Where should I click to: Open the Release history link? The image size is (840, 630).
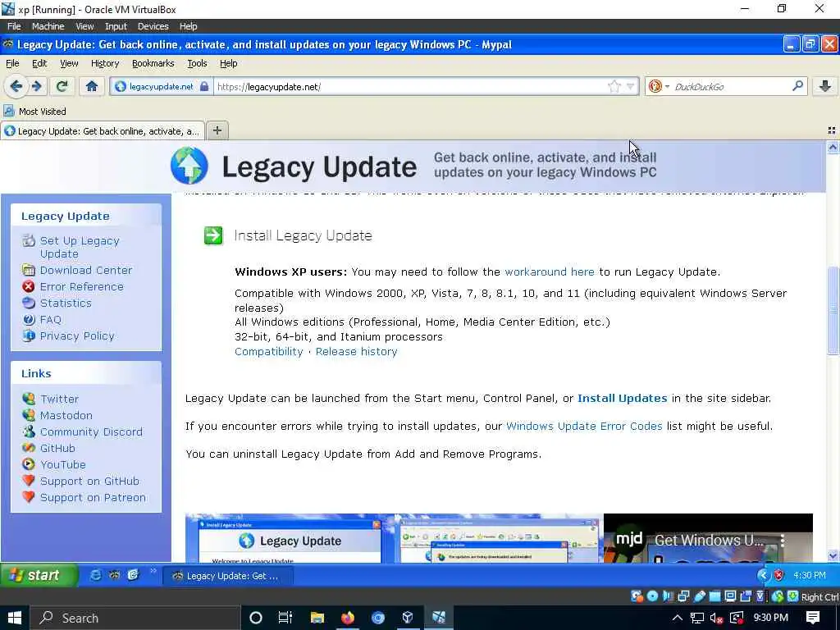click(356, 351)
